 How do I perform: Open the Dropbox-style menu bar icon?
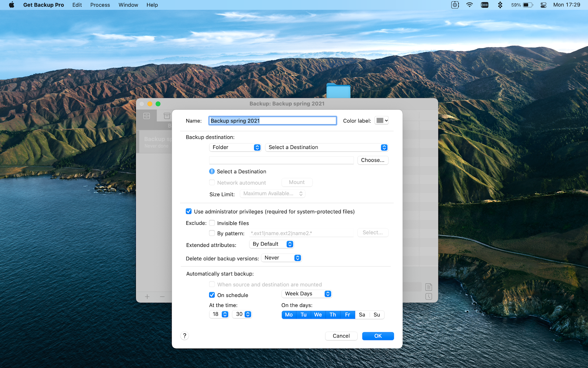500,5
